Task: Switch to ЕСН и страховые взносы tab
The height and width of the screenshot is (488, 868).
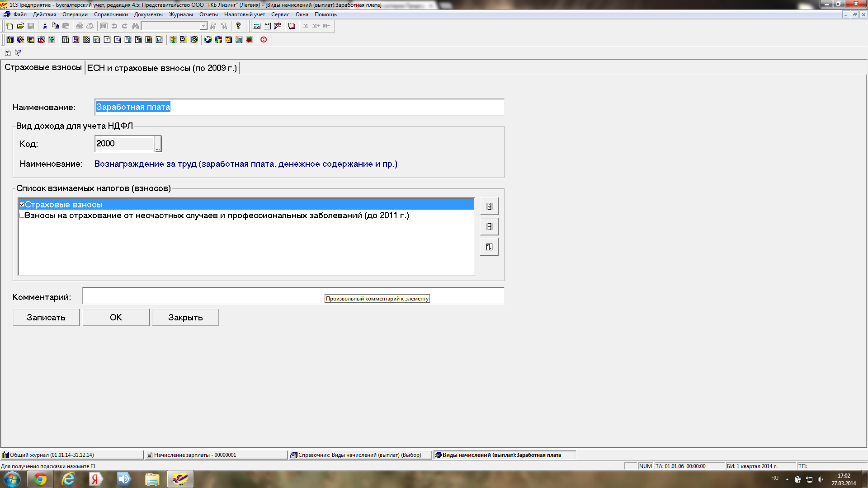Action: coord(162,68)
